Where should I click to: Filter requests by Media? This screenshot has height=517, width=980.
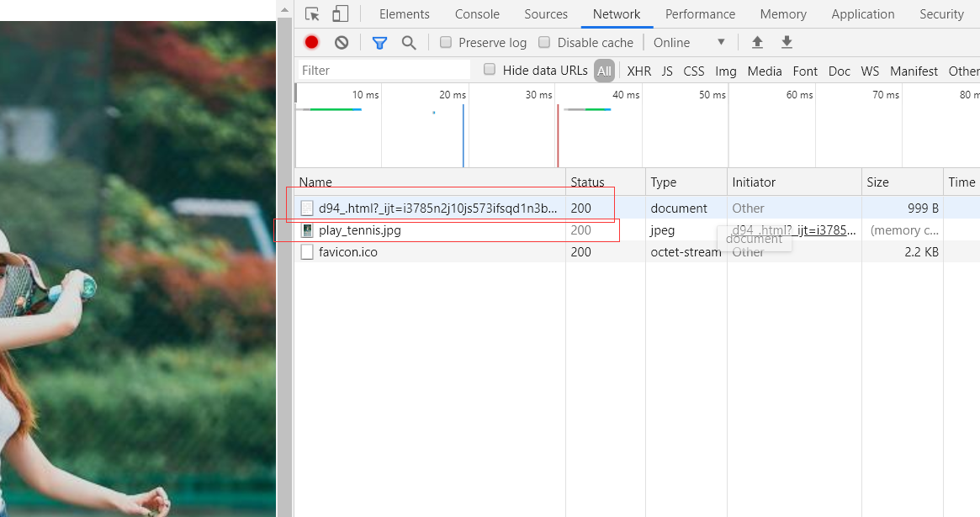point(765,71)
